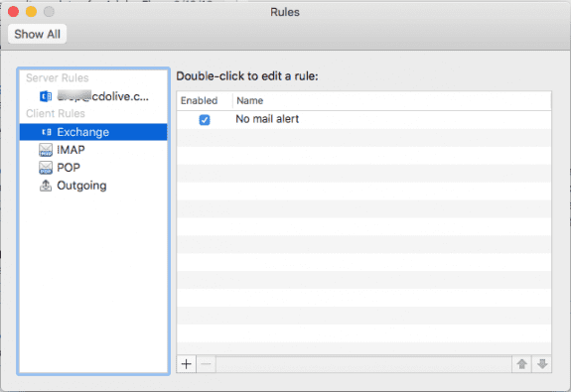Image resolution: width=571 pixels, height=392 pixels.
Task: Move rule down with down arrow
Action: click(542, 364)
